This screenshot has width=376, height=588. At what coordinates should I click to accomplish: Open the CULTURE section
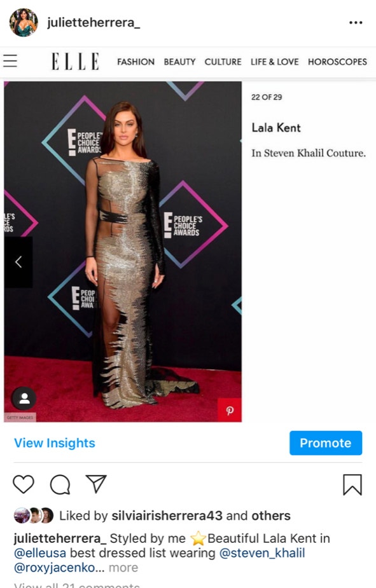tap(223, 62)
